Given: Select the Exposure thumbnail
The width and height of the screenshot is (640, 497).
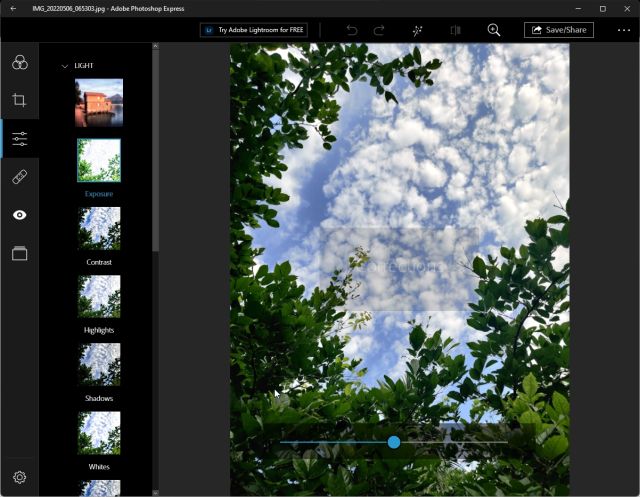Looking at the screenshot, I should [99, 160].
